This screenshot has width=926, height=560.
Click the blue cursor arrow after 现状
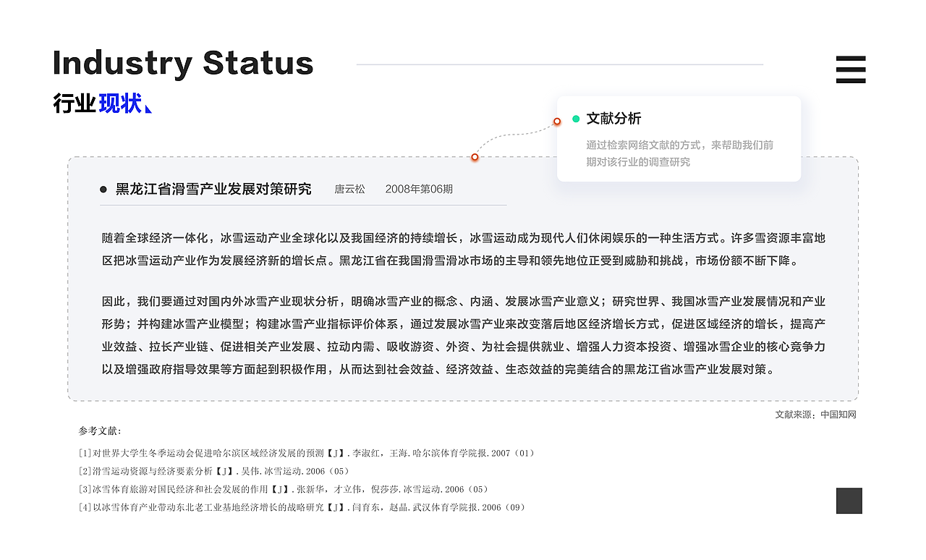click(149, 107)
